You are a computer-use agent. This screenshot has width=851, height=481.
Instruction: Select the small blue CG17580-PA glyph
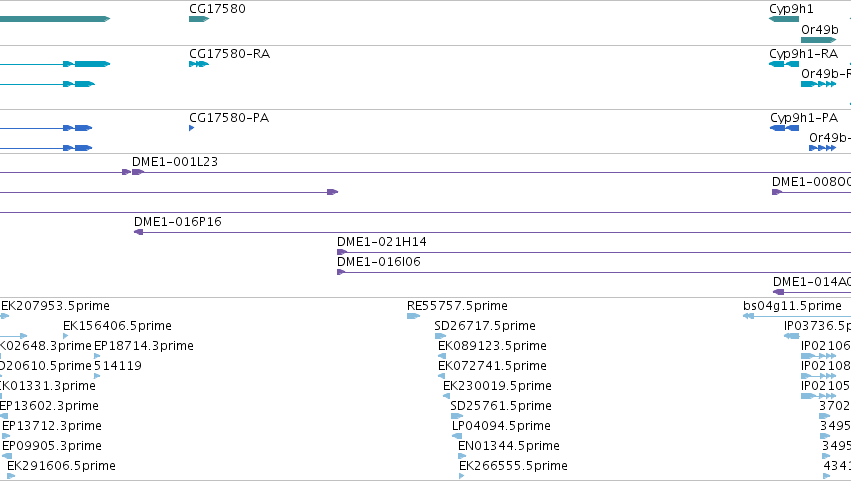(192, 128)
